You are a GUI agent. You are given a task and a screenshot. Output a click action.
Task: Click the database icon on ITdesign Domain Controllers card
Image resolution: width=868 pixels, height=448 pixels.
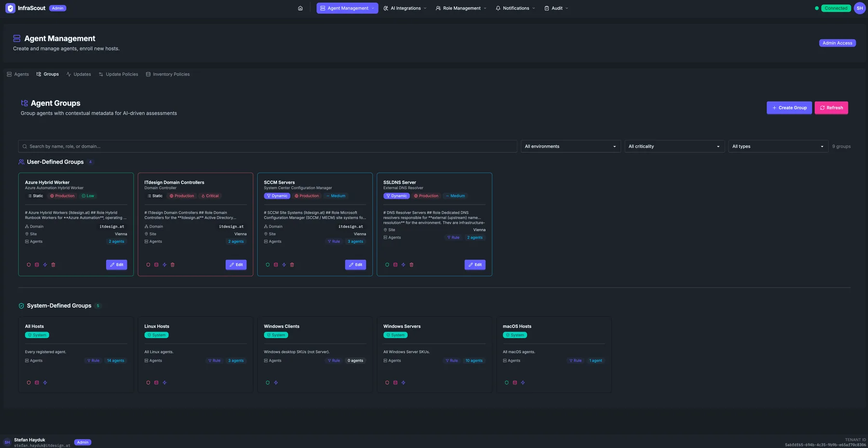tap(157, 265)
